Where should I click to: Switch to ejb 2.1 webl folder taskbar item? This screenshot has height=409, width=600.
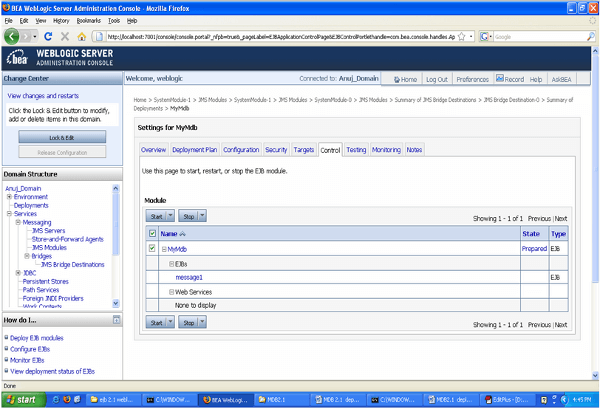(114, 400)
